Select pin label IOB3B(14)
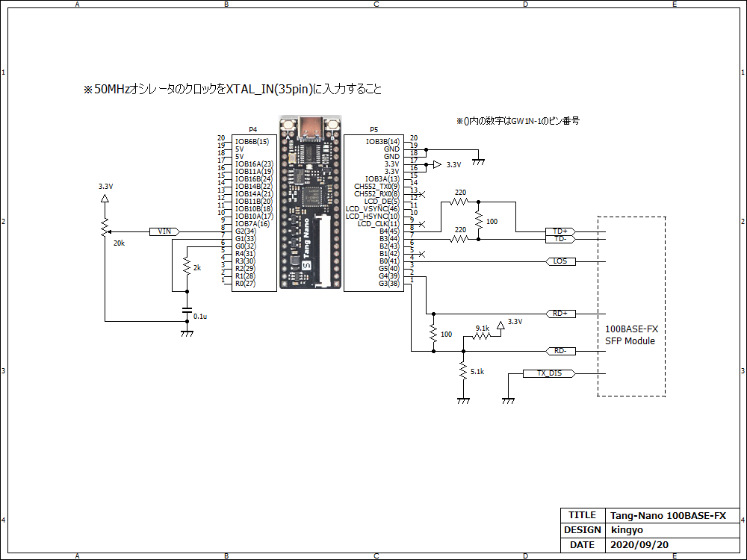 click(382, 141)
